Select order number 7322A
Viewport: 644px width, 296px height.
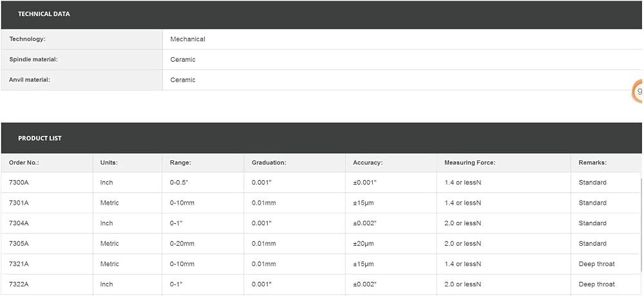click(x=19, y=284)
